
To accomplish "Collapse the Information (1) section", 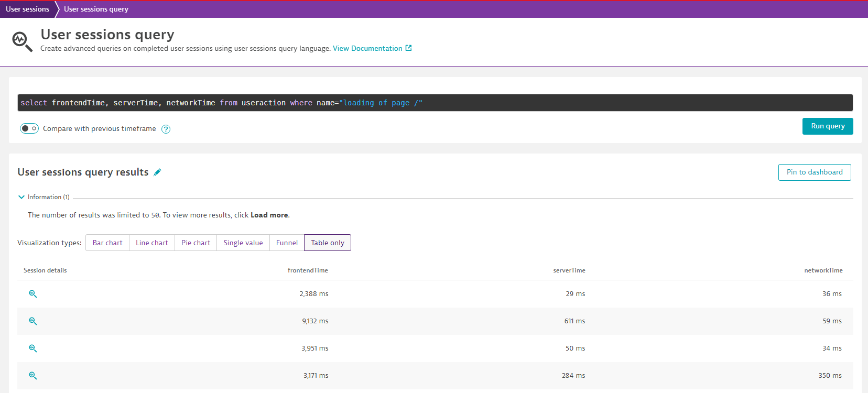I will click(x=21, y=197).
